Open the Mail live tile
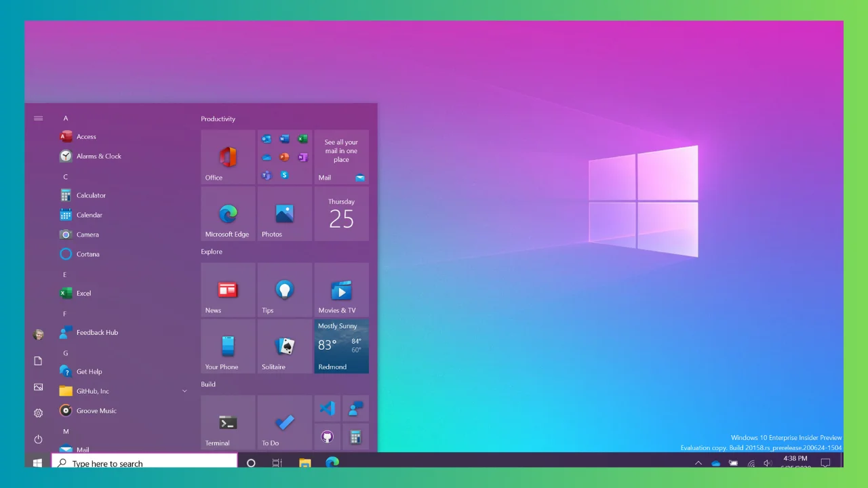Image resolution: width=868 pixels, height=488 pixels. (341, 157)
